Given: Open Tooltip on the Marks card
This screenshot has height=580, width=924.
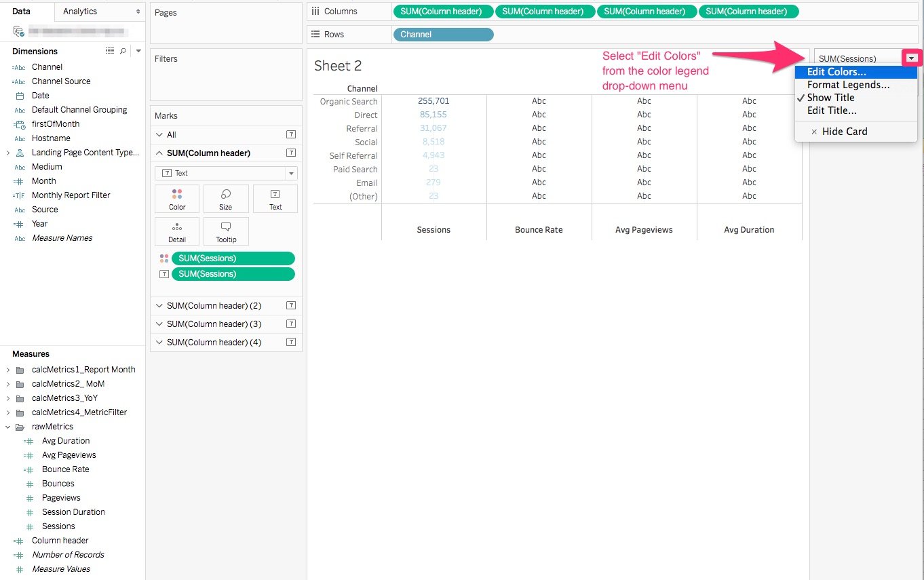Looking at the screenshot, I should click(226, 231).
